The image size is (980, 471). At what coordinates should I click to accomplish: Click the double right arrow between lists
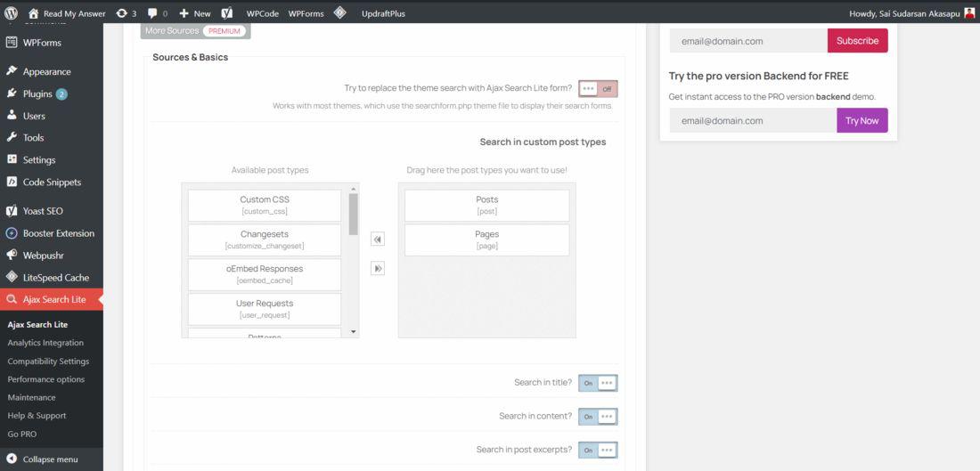click(378, 268)
